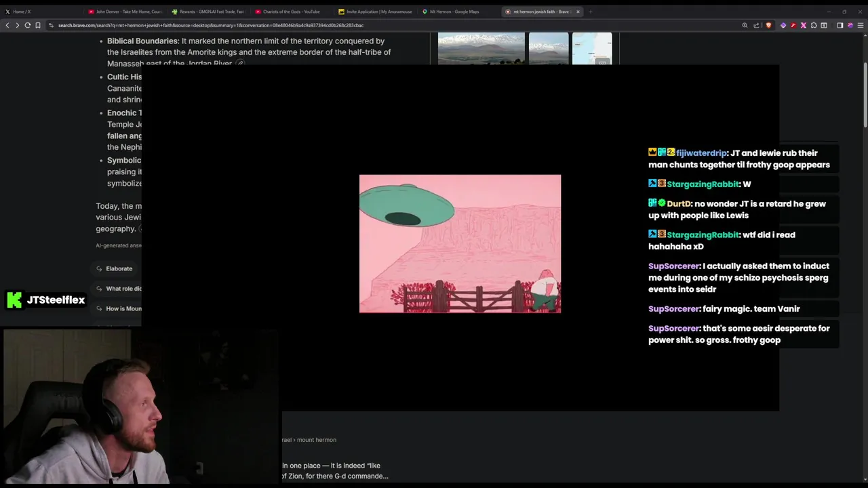
Task: Open the red extension icon in toolbar
Action: click(793, 25)
